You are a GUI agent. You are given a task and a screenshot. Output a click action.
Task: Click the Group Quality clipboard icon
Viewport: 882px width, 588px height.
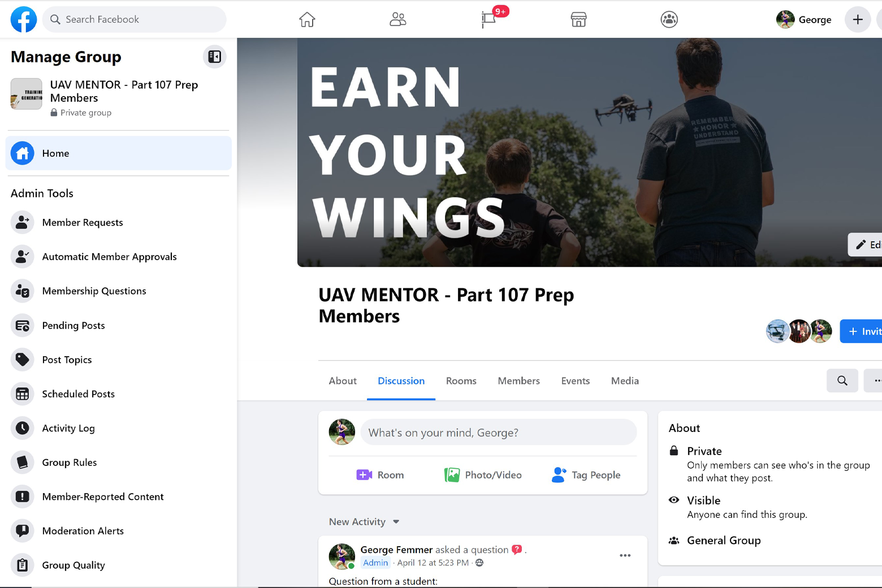[23, 565]
